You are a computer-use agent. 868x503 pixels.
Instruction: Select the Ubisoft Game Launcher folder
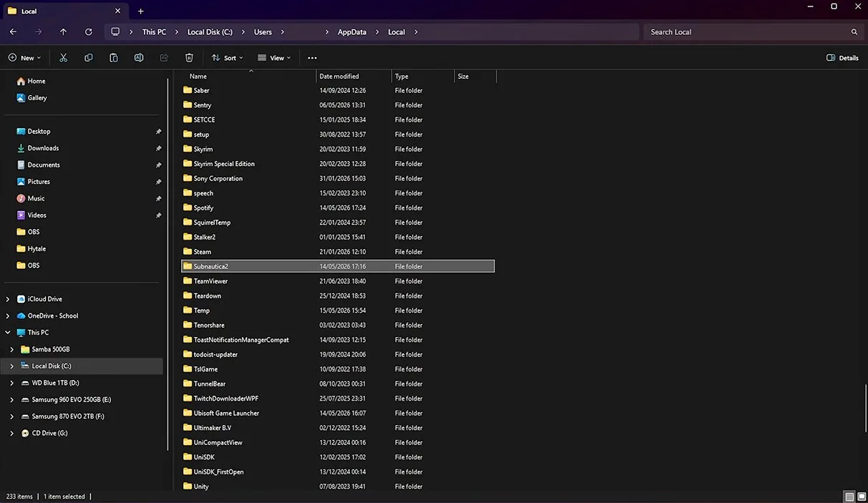(338, 413)
